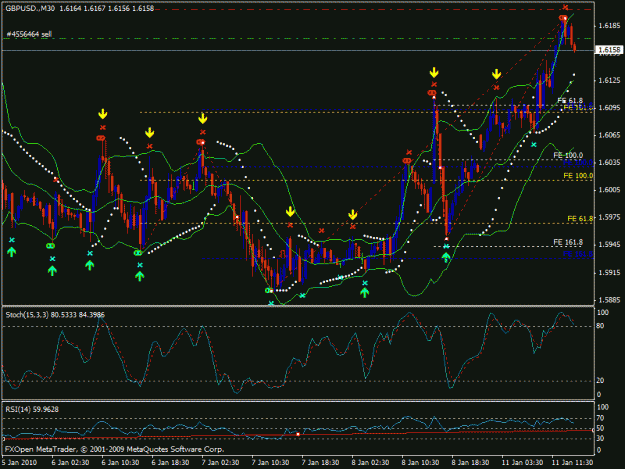Viewport: 625px width, 469px height.
Task: Click the yellow FE 61.8 Fibonacci label
Action: point(580,219)
